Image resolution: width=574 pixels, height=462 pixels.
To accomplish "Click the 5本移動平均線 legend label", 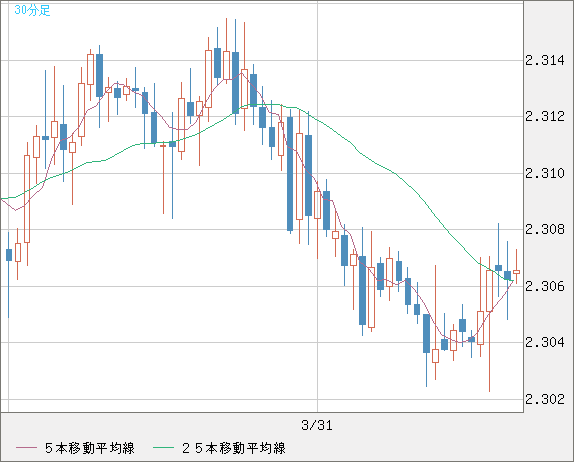I will click(x=90, y=448).
